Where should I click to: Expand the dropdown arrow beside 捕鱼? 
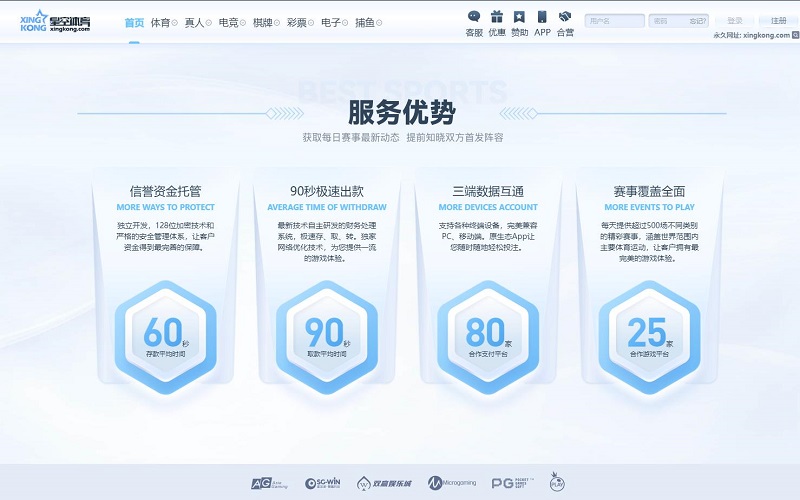[x=379, y=23]
